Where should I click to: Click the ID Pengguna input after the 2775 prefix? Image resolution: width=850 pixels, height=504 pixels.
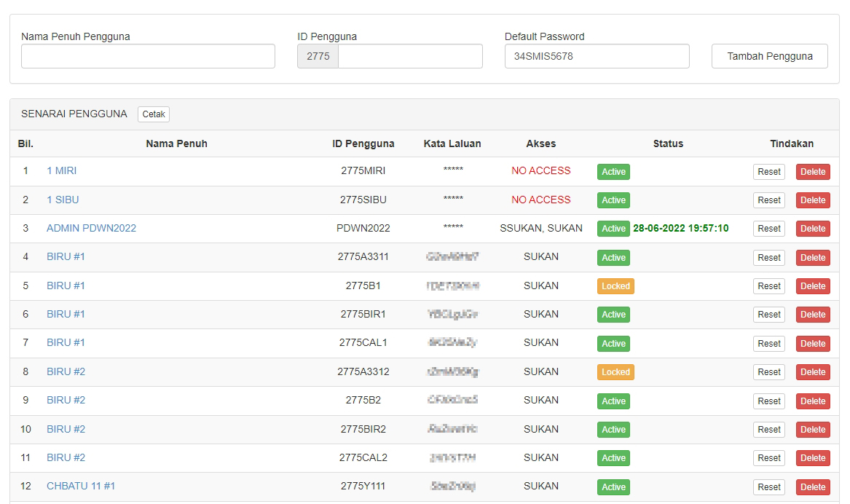410,56
